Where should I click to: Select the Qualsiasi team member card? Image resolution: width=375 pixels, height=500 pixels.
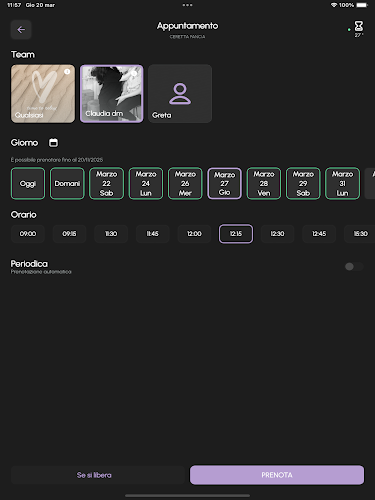coord(43,94)
